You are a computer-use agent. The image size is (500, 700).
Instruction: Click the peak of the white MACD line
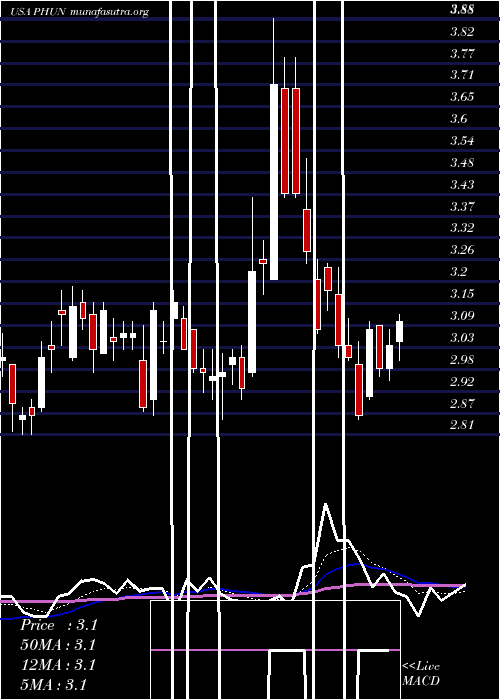coord(326,504)
